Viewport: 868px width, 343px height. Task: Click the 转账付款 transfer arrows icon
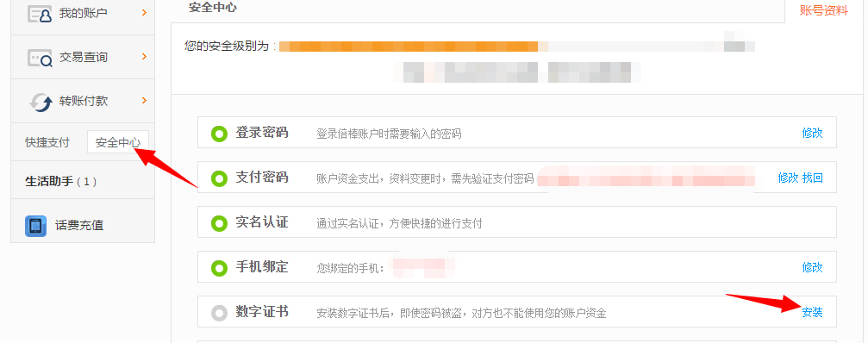pyautogui.click(x=41, y=102)
